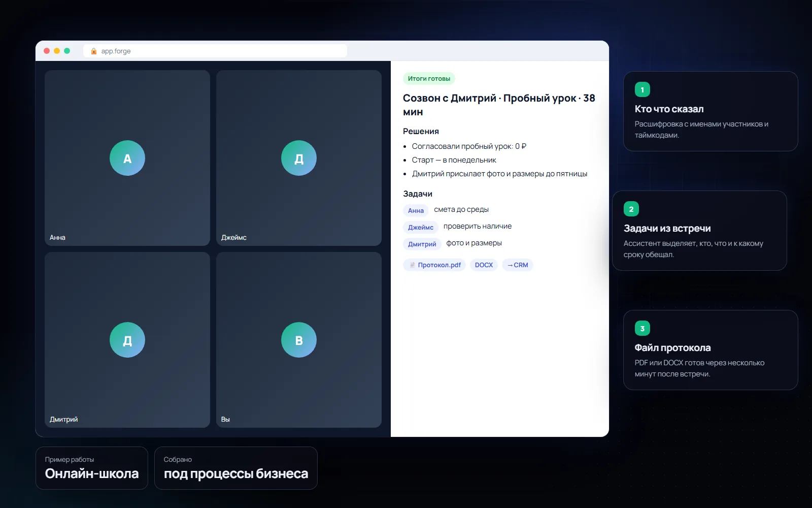The height and width of the screenshot is (508, 812).
Task: Click your own avatar labeled В
Action: pyautogui.click(x=299, y=340)
